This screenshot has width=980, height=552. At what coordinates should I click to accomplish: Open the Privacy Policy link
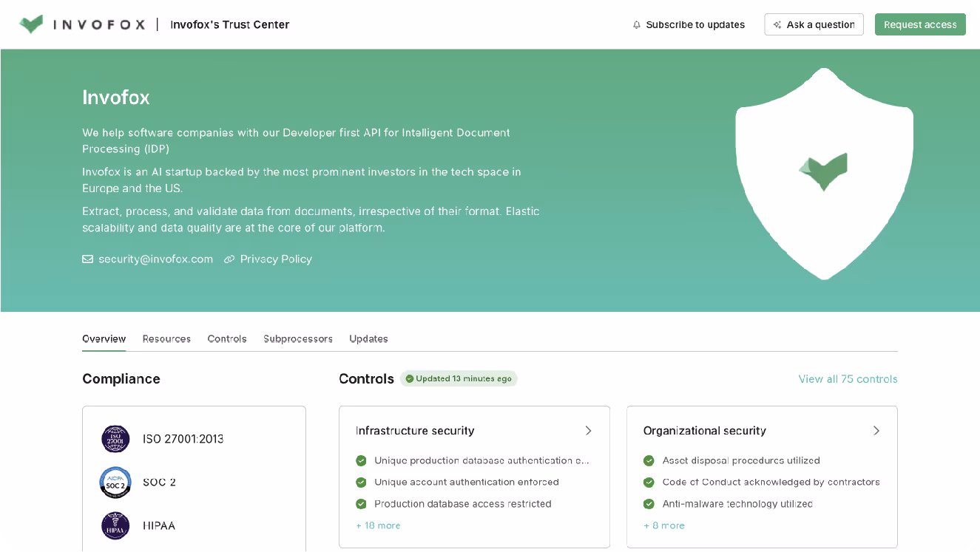coord(276,259)
